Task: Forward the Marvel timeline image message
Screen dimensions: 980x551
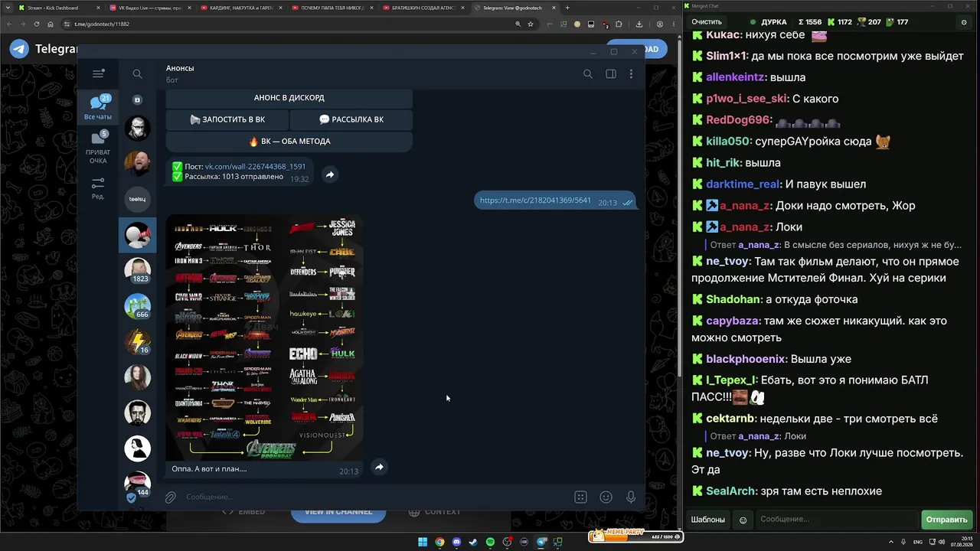Action: (379, 467)
